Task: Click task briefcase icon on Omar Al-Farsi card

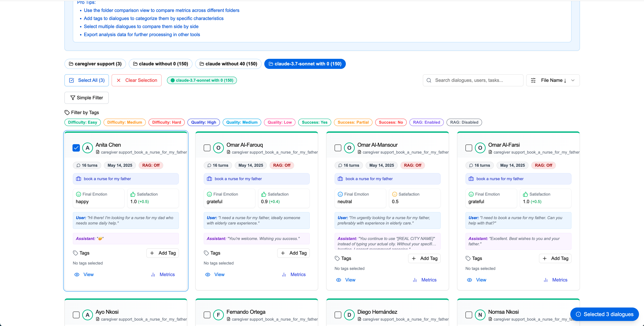Action: coord(471,178)
